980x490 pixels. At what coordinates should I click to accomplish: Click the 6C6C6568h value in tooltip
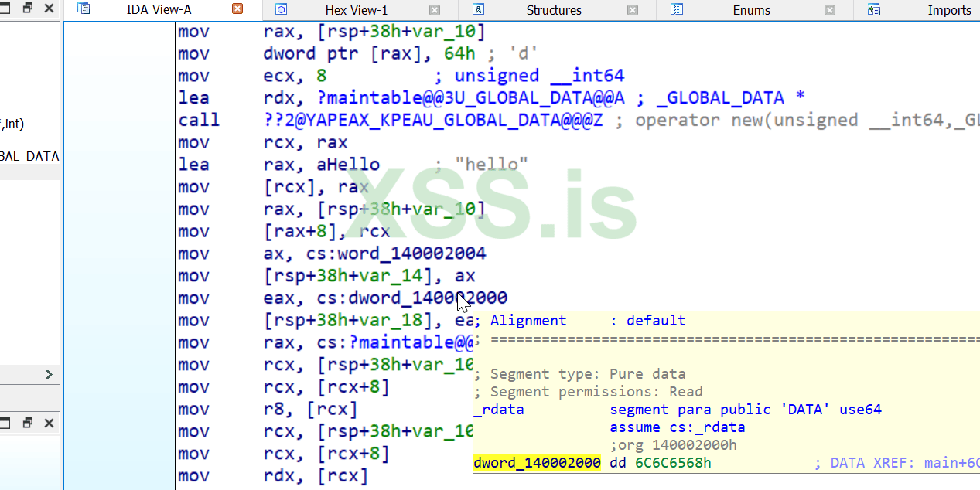pos(673,463)
